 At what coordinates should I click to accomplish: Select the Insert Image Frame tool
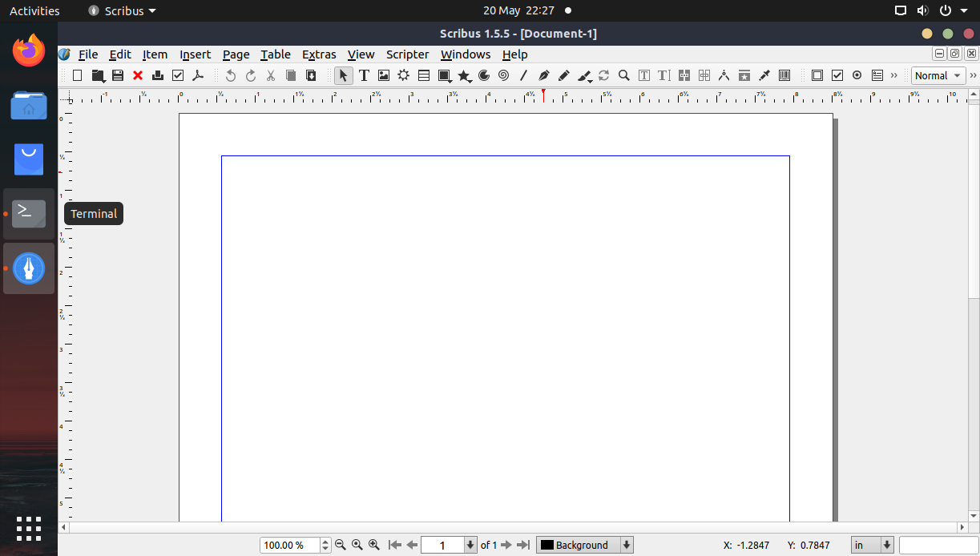point(384,75)
